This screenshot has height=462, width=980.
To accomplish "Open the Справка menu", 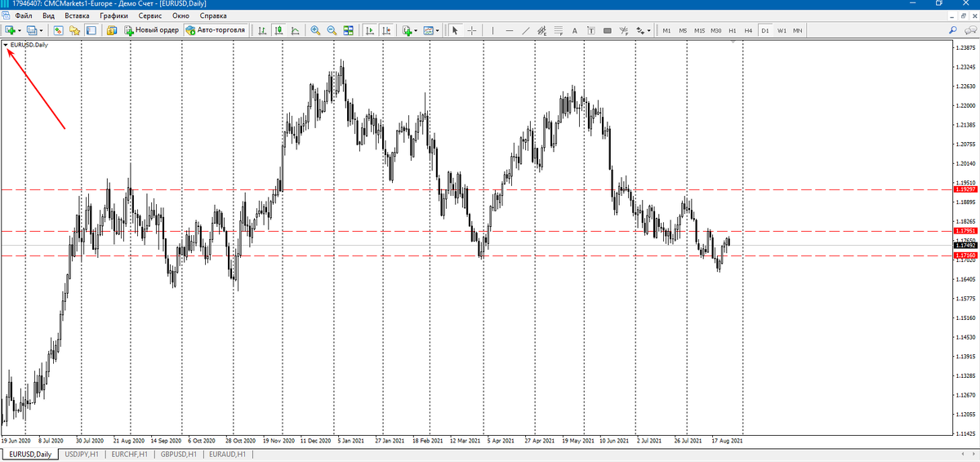I will (213, 16).
